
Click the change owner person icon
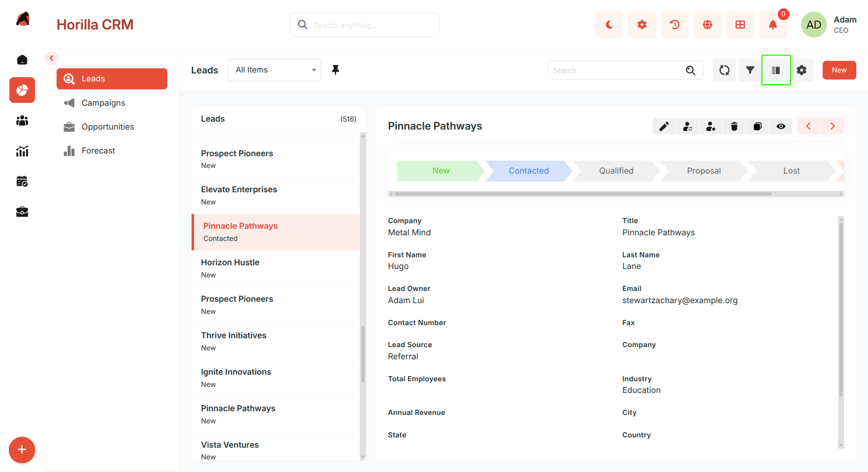click(x=687, y=126)
